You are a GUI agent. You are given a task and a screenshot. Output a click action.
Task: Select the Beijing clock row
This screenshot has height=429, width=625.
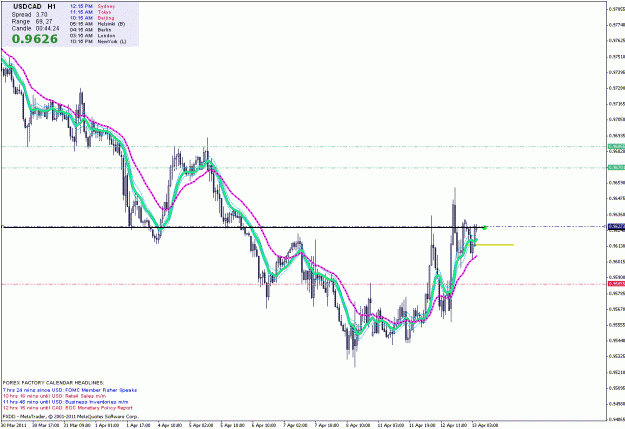click(92, 18)
